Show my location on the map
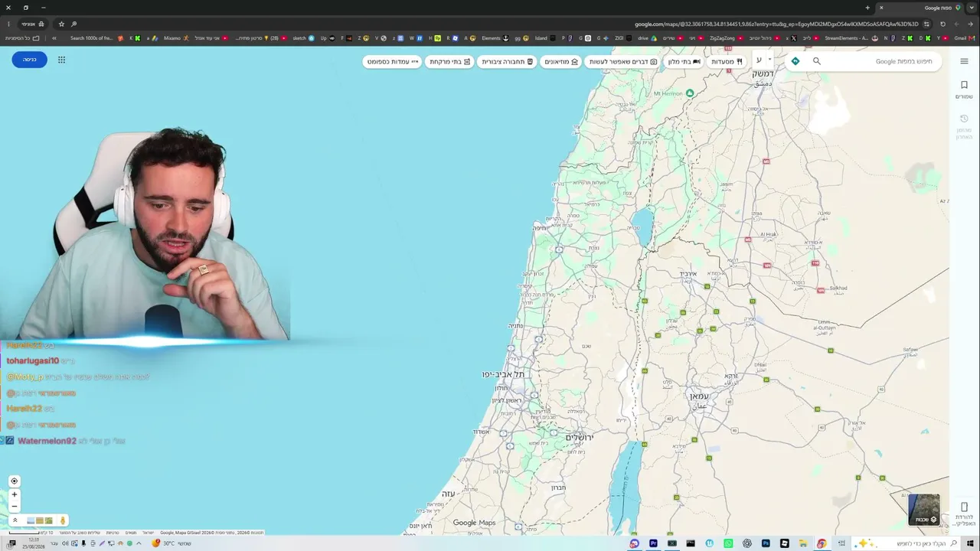Viewport: 980px width, 551px height. point(14,481)
